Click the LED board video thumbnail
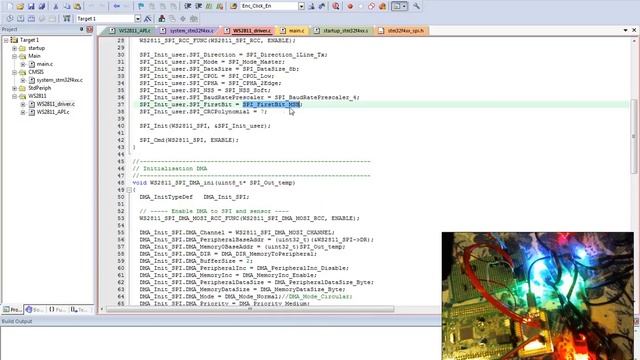The width and height of the screenshot is (640, 360). (x=538, y=296)
